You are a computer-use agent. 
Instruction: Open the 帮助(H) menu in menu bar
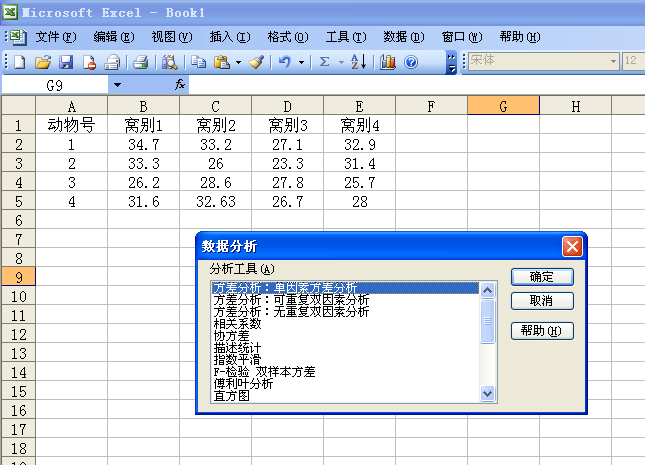520,37
